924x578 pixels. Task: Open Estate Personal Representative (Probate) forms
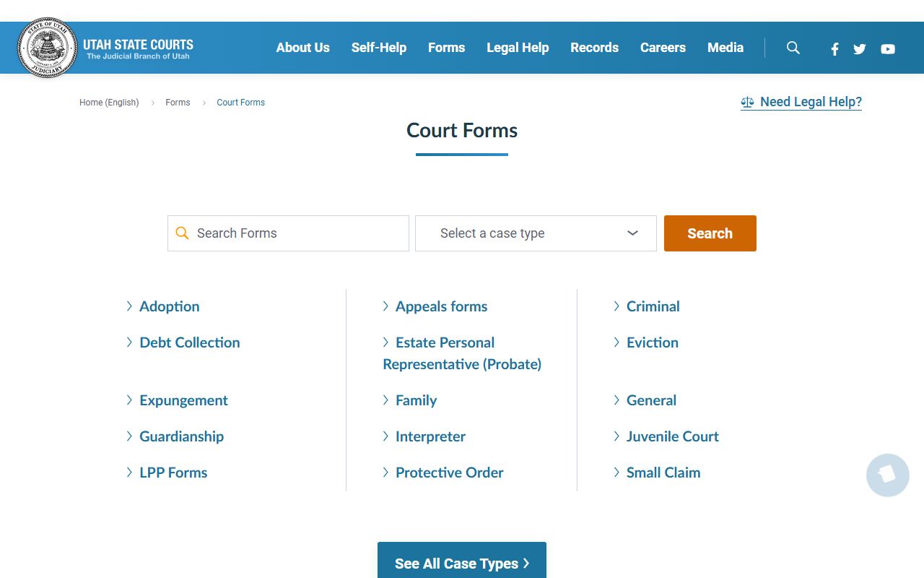[x=462, y=353]
